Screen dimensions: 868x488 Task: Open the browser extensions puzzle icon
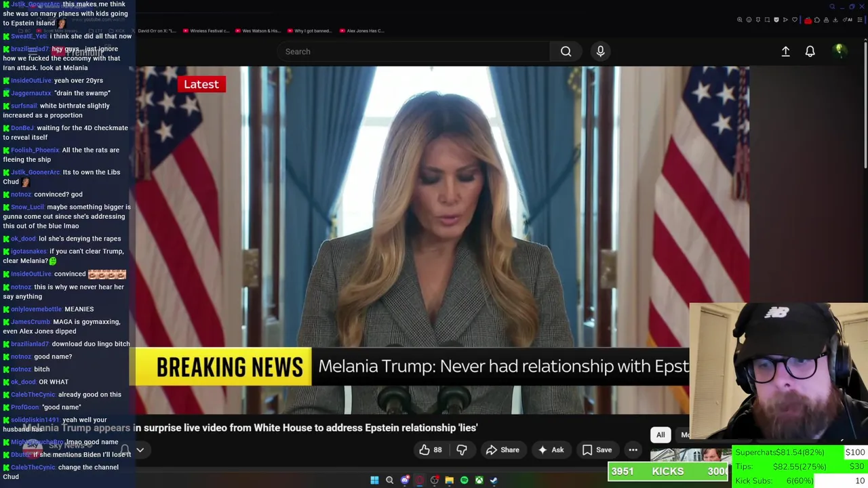click(817, 20)
